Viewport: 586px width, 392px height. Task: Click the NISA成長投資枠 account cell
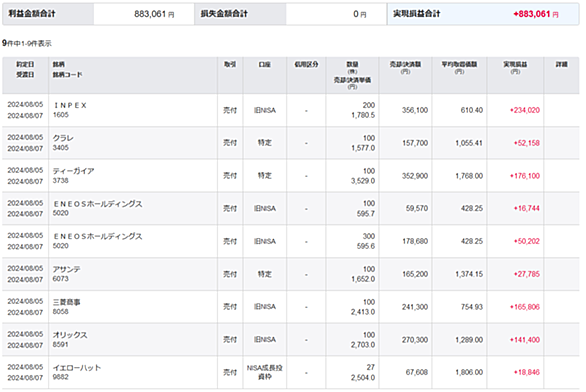pos(265,372)
